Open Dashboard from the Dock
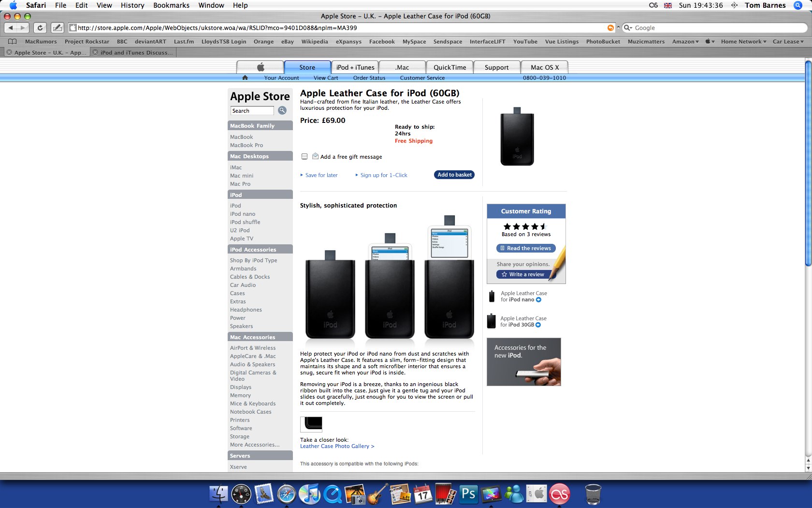This screenshot has width=812, height=508. (x=241, y=493)
